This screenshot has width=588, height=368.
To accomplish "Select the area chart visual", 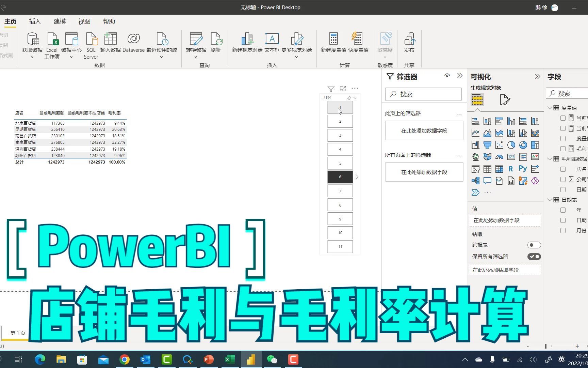I will (487, 133).
